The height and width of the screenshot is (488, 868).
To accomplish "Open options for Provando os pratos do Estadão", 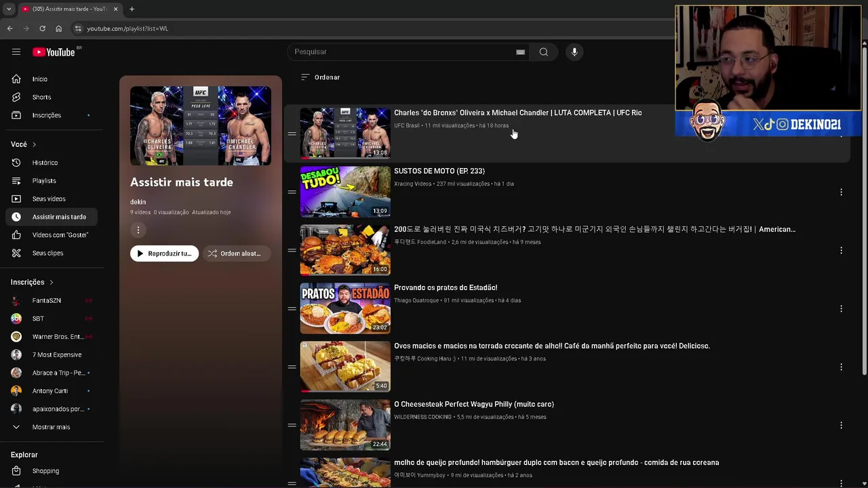I will [841, 309].
